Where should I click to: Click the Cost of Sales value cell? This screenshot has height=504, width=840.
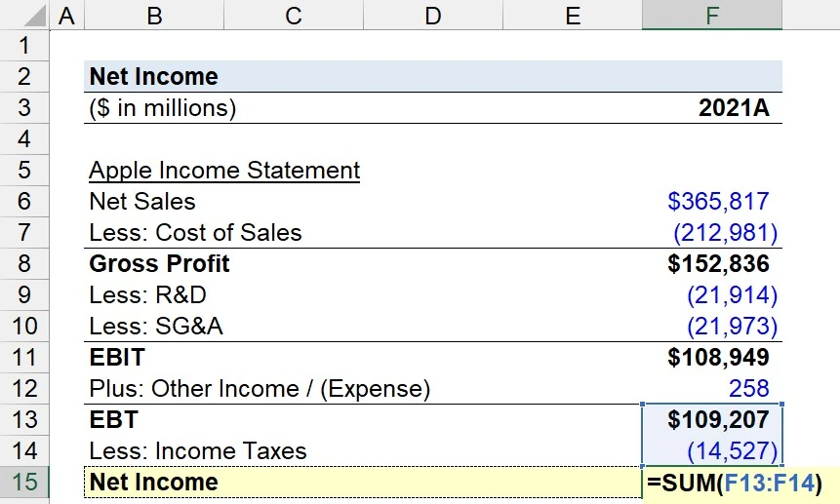(725, 233)
